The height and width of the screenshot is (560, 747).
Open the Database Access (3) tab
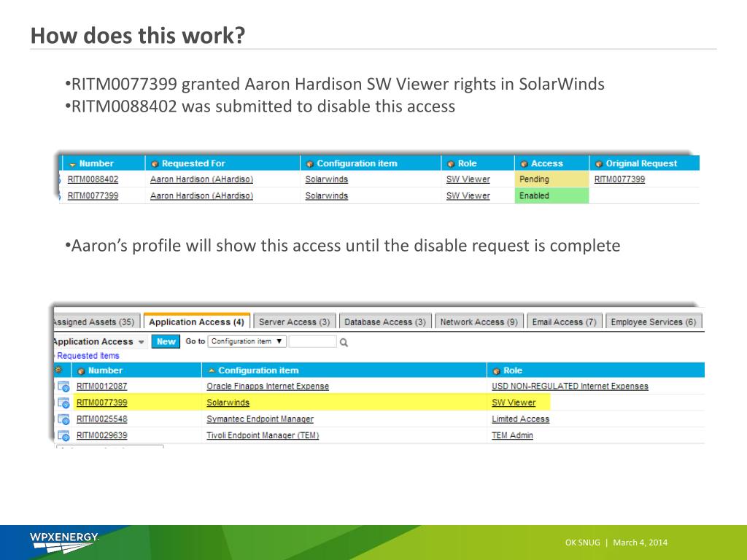click(385, 322)
